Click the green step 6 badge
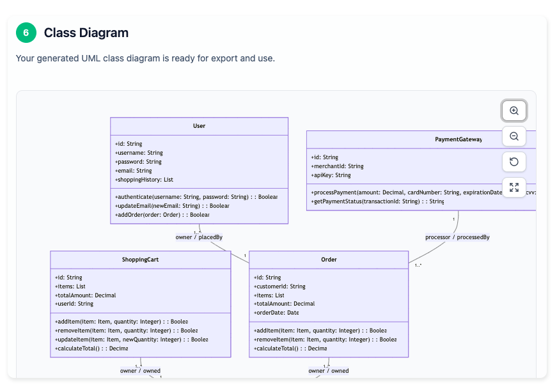The width and height of the screenshot is (557, 392). (x=26, y=33)
